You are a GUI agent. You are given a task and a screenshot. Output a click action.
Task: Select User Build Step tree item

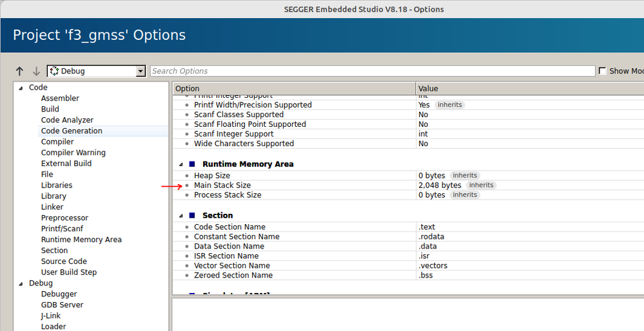(x=68, y=272)
